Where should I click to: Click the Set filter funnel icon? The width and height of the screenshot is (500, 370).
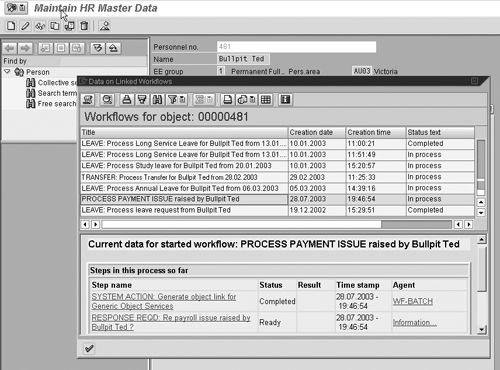[173, 100]
